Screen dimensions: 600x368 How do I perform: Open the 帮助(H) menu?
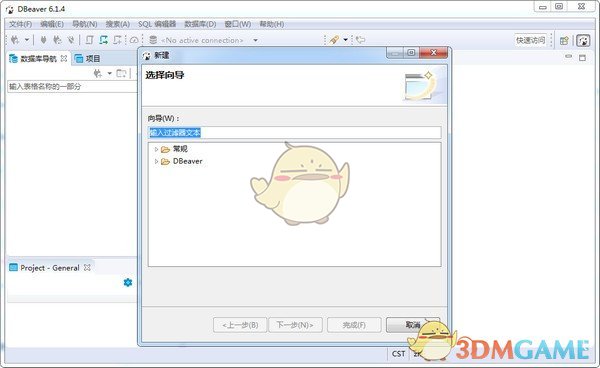pos(272,24)
